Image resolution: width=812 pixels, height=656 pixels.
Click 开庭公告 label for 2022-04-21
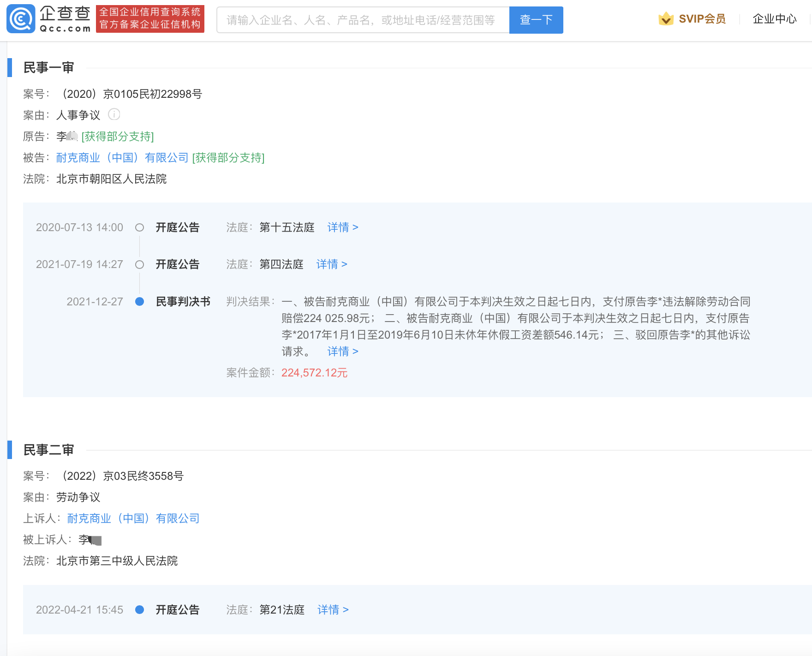178,610
